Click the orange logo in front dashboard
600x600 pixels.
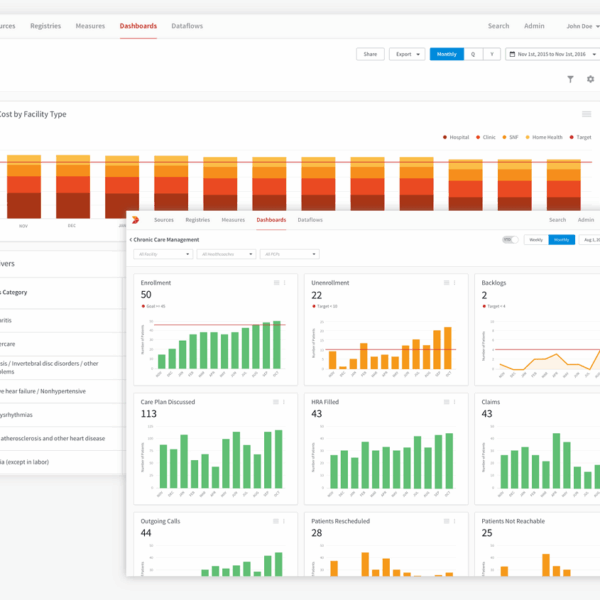click(137, 220)
